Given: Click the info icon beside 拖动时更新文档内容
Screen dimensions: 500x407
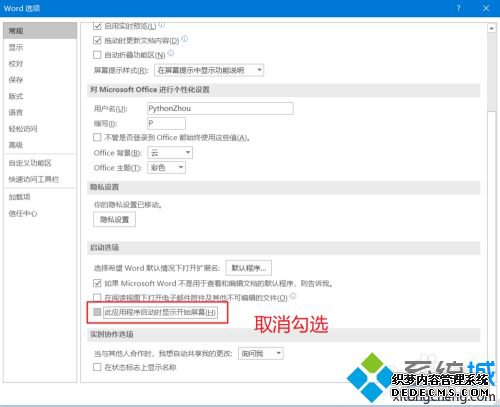Looking at the screenshot, I should 184,39.
